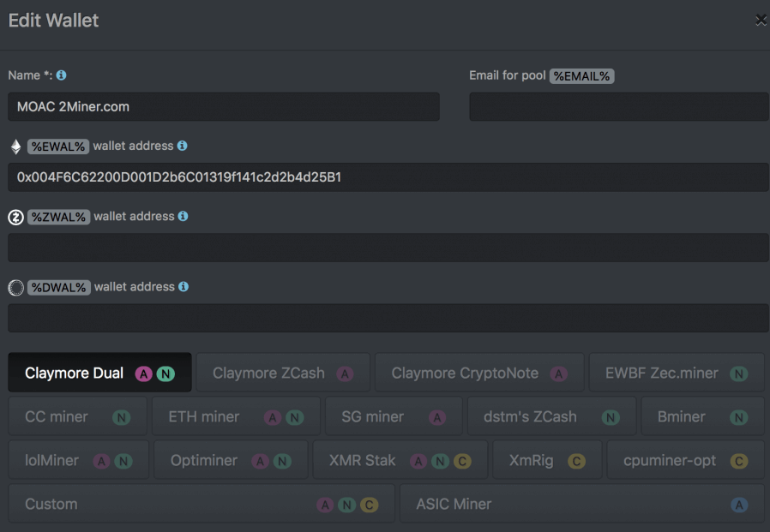770x532 pixels.
Task: Click the Email for pool input field
Action: point(618,107)
